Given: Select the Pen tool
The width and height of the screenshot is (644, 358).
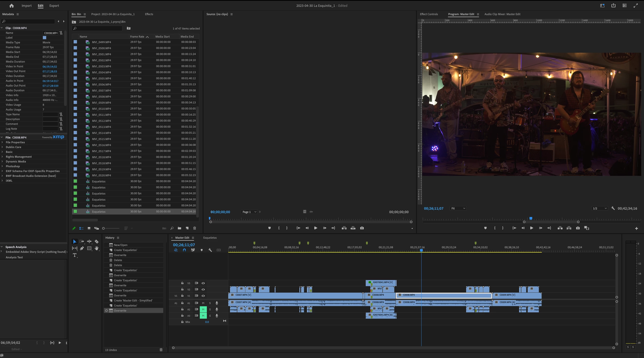Looking at the screenshot, I should click(82, 248).
